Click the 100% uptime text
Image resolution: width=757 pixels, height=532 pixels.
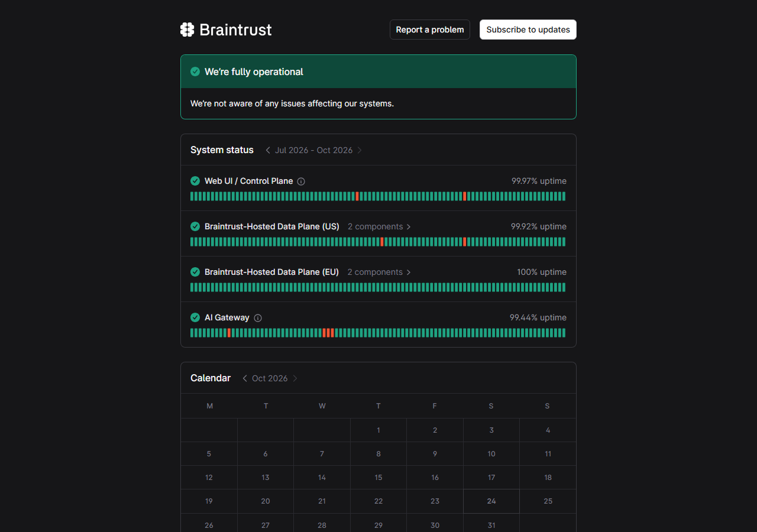pos(542,272)
